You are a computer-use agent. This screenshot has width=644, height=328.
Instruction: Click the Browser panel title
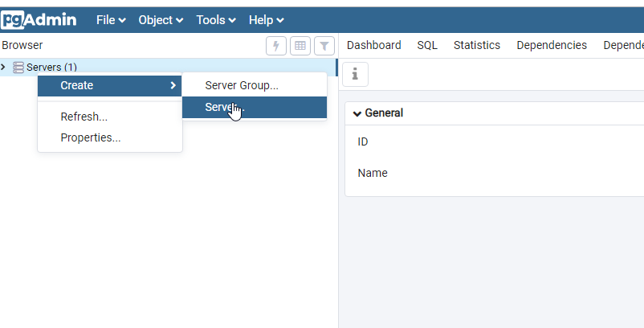pos(22,45)
